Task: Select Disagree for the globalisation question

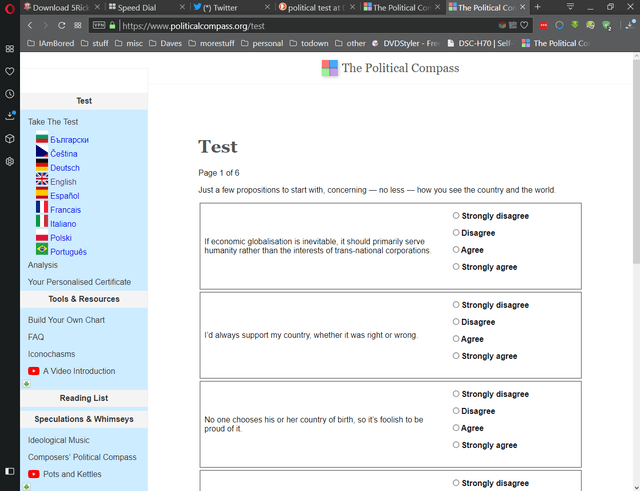Action: 456,233
